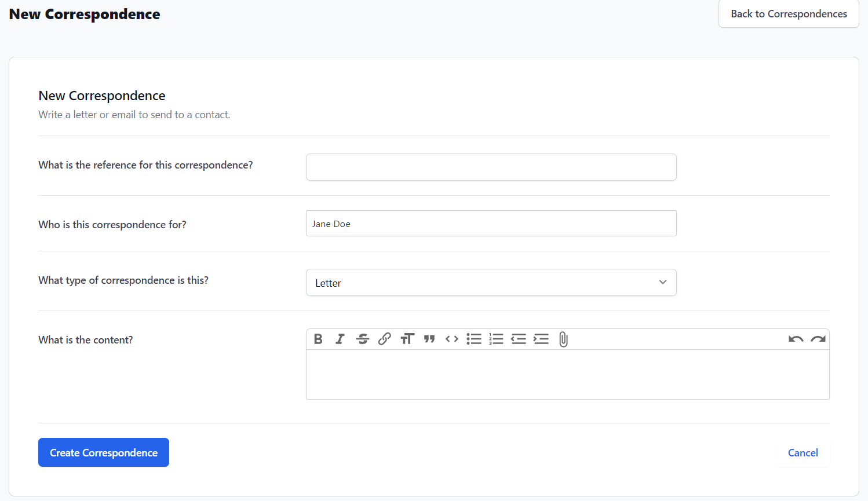Insert a link with the link icon

[385, 339]
